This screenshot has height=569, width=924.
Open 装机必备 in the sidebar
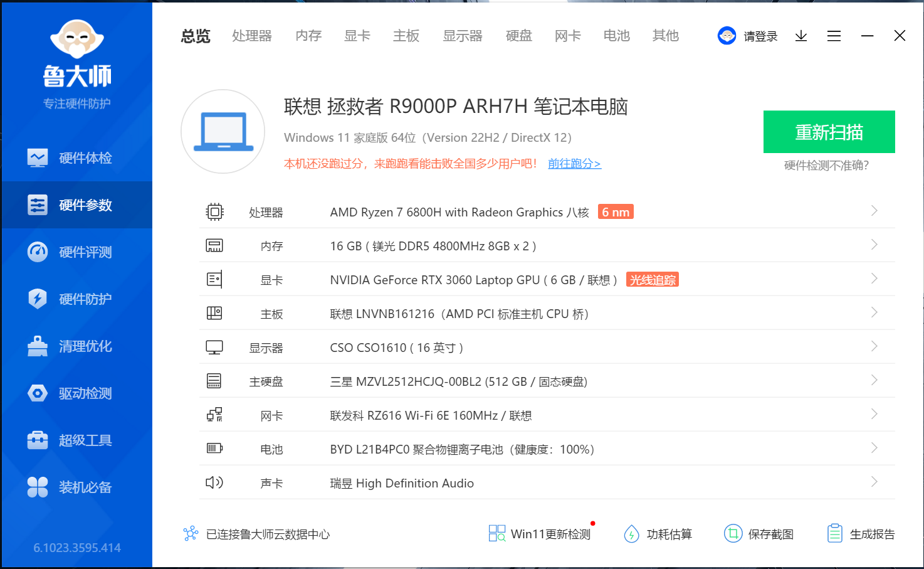pos(76,487)
